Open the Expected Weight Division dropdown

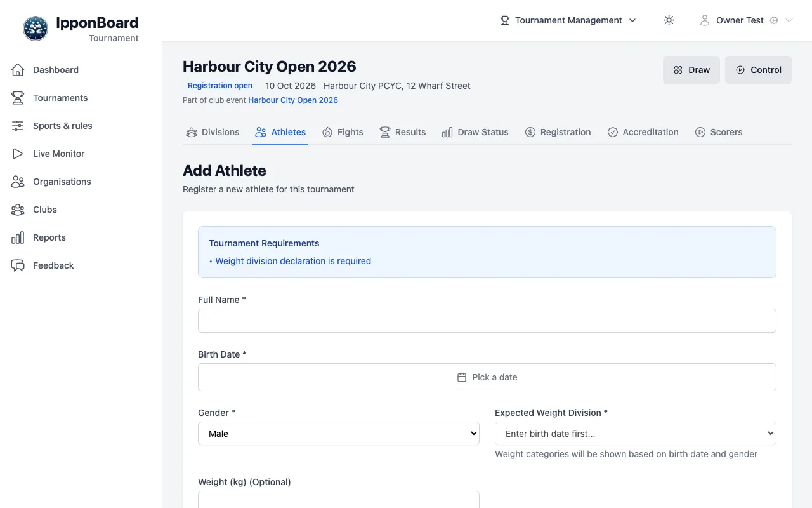[636, 434]
